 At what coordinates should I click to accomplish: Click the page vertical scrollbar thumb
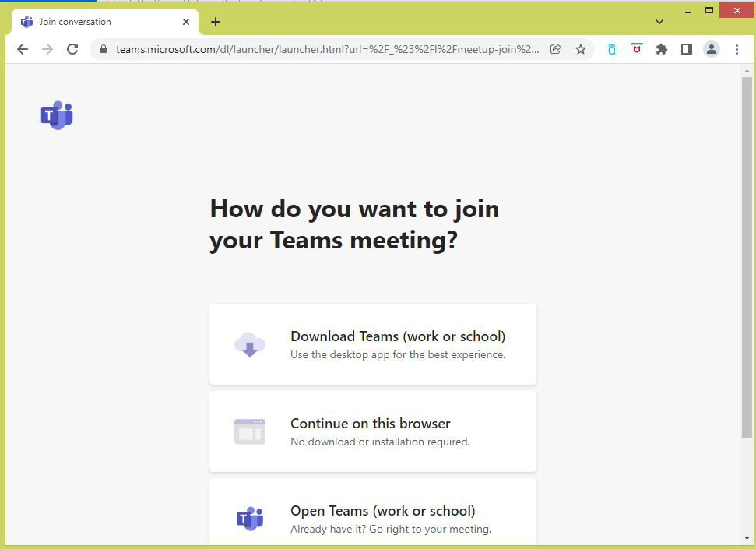point(747,258)
